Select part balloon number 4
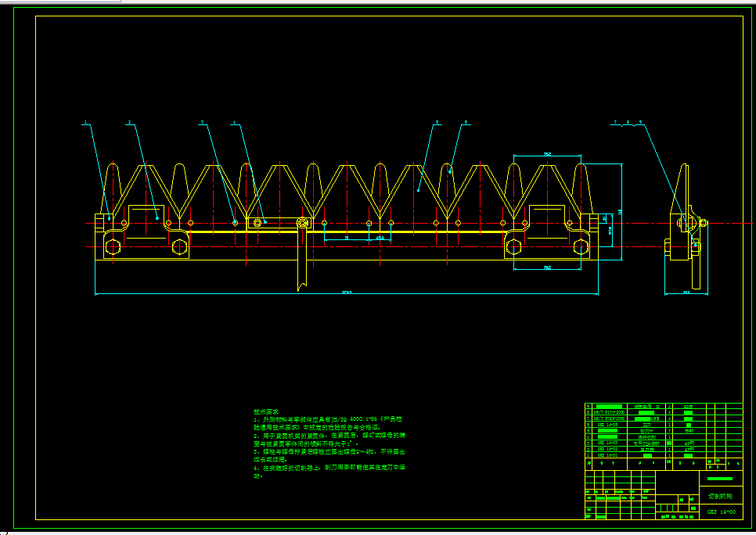 point(234,123)
